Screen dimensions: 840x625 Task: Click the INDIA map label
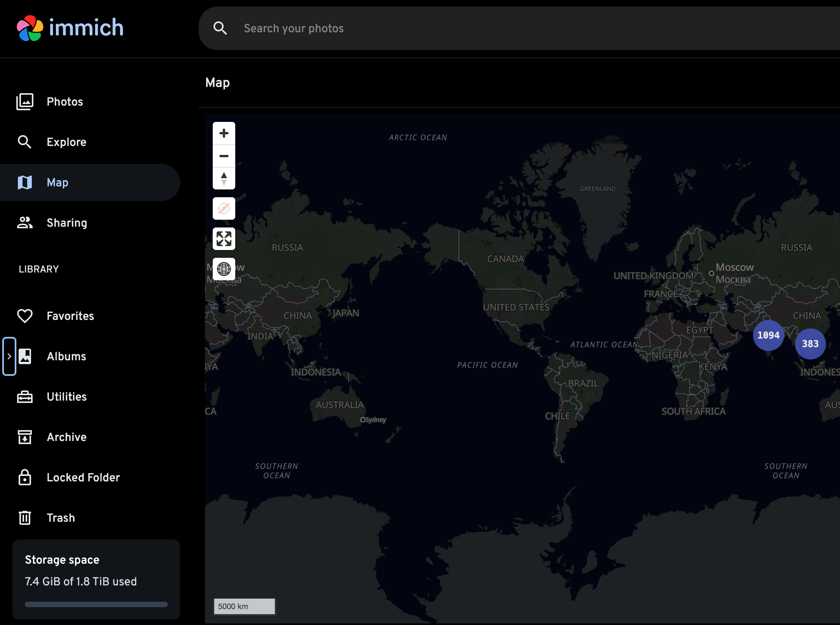[x=260, y=336]
